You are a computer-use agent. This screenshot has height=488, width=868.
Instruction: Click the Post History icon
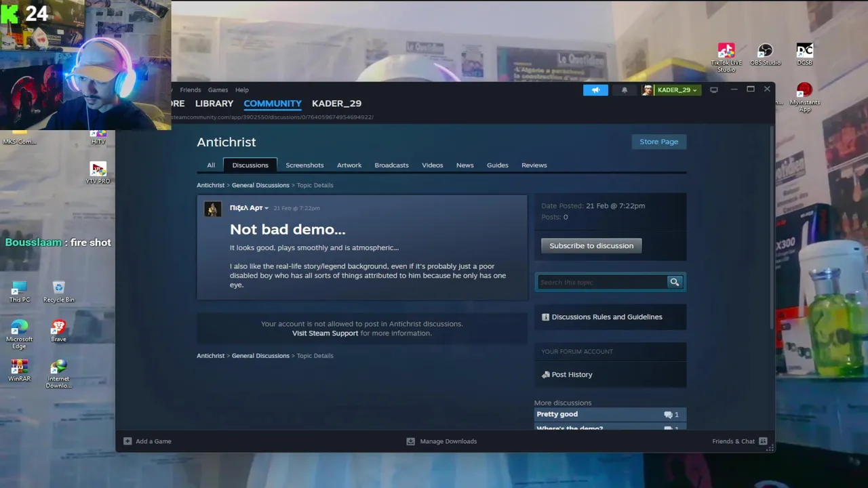coord(545,374)
